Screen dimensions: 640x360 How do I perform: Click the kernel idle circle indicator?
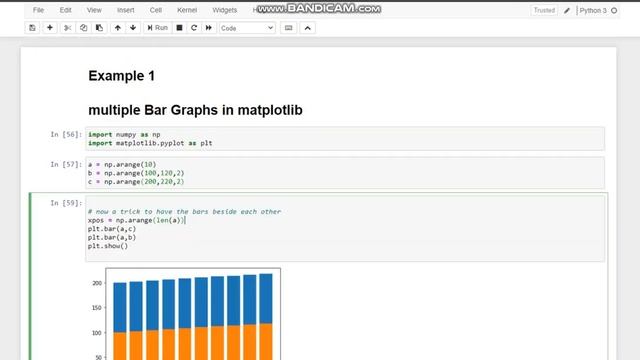click(x=614, y=11)
